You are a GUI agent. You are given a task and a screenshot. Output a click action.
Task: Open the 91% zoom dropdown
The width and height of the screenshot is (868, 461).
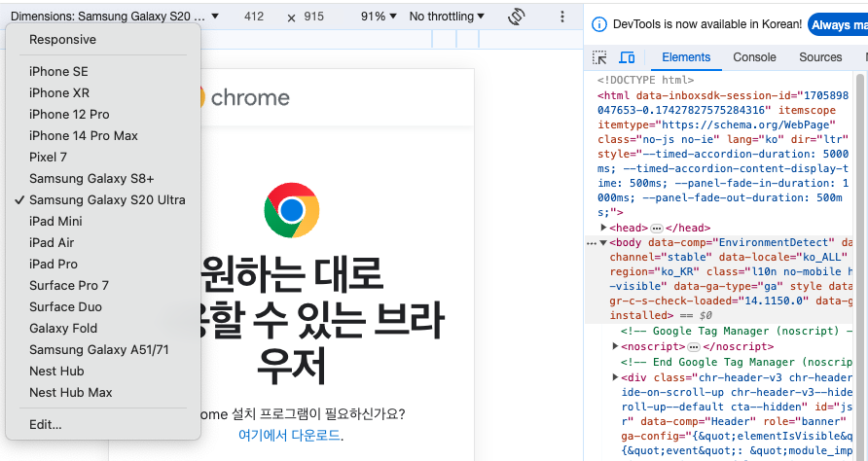tap(379, 17)
